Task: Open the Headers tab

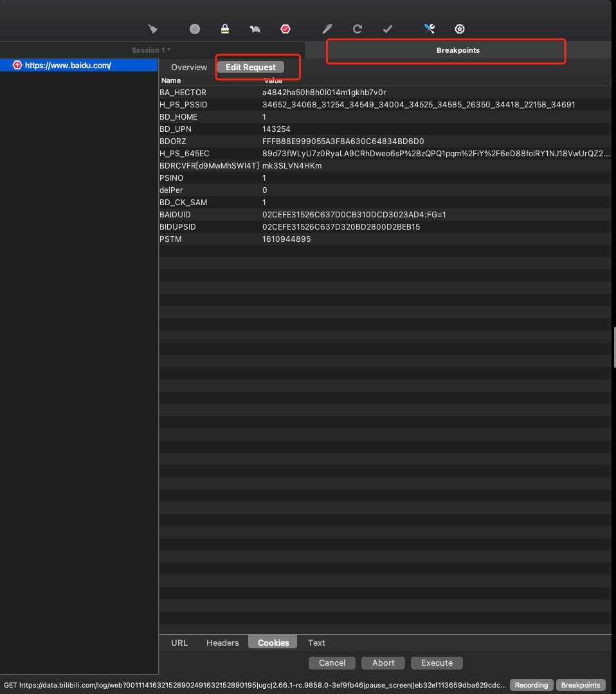Action: tap(222, 643)
